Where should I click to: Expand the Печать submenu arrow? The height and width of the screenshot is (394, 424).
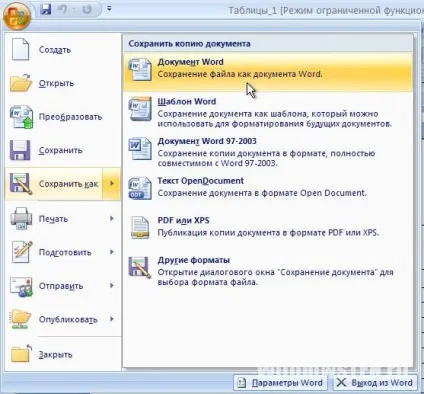pos(112,219)
